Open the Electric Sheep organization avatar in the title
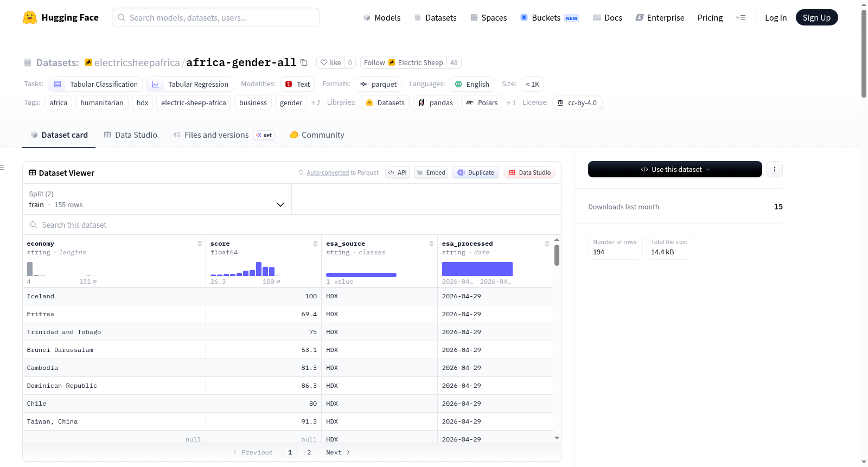 coord(88,62)
